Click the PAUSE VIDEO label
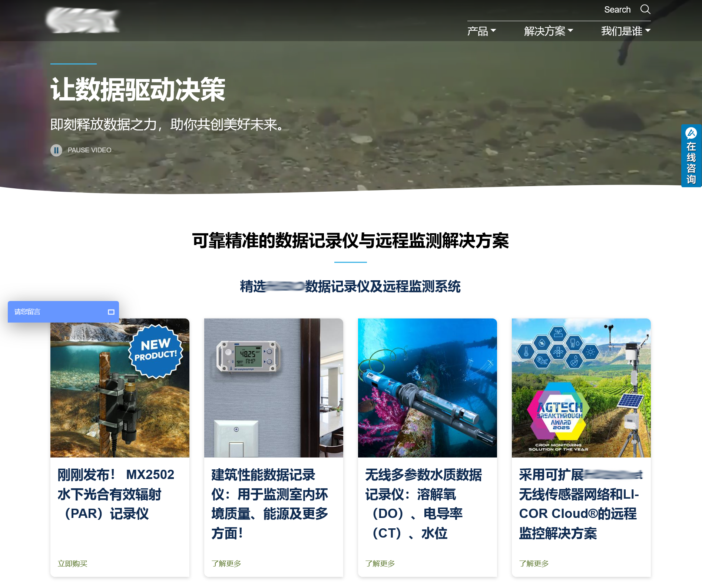The image size is (702, 588). [x=89, y=150]
